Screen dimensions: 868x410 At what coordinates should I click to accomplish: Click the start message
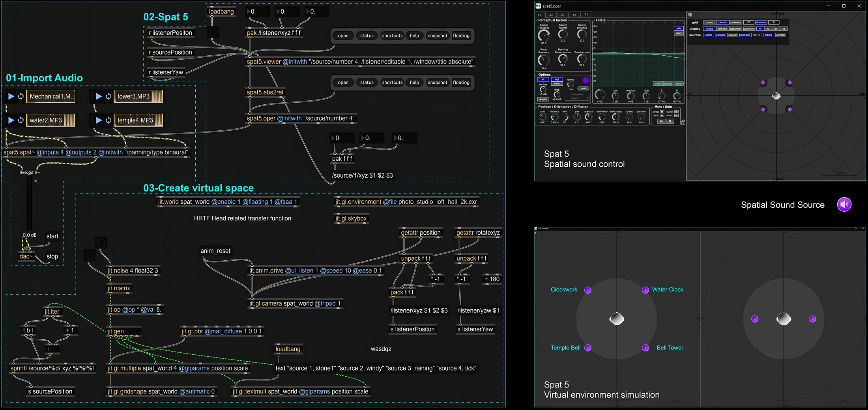52,236
